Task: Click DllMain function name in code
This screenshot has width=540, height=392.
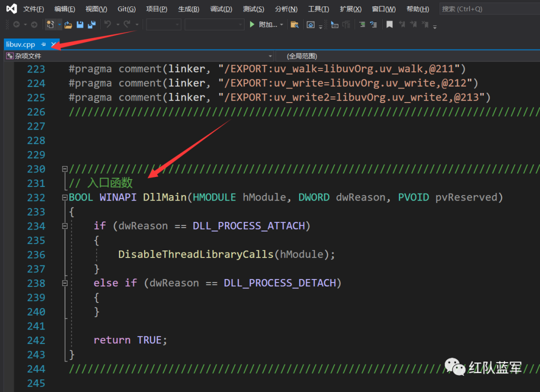Action: 164,197
